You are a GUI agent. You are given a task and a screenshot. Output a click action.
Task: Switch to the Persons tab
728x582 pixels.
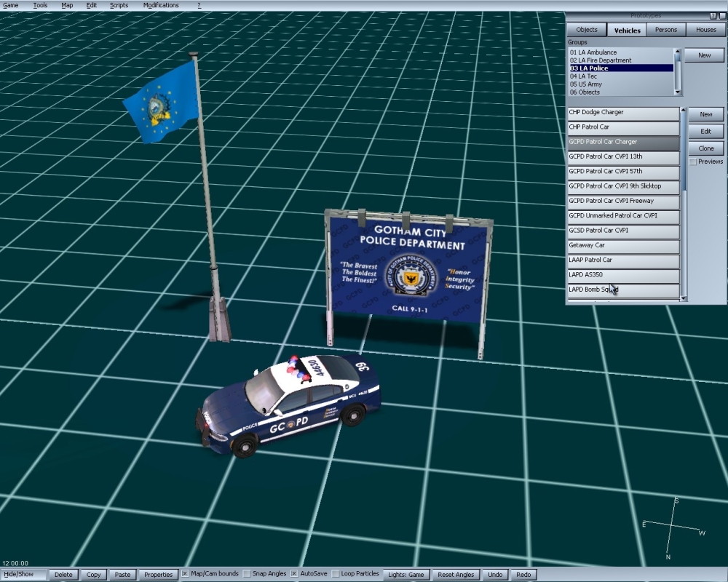pos(666,30)
